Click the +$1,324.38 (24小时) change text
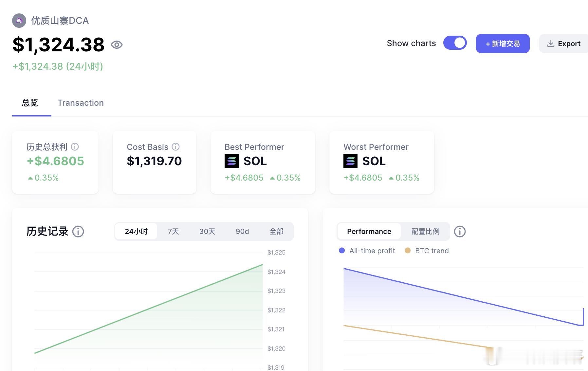The image size is (588, 371). click(58, 66)
